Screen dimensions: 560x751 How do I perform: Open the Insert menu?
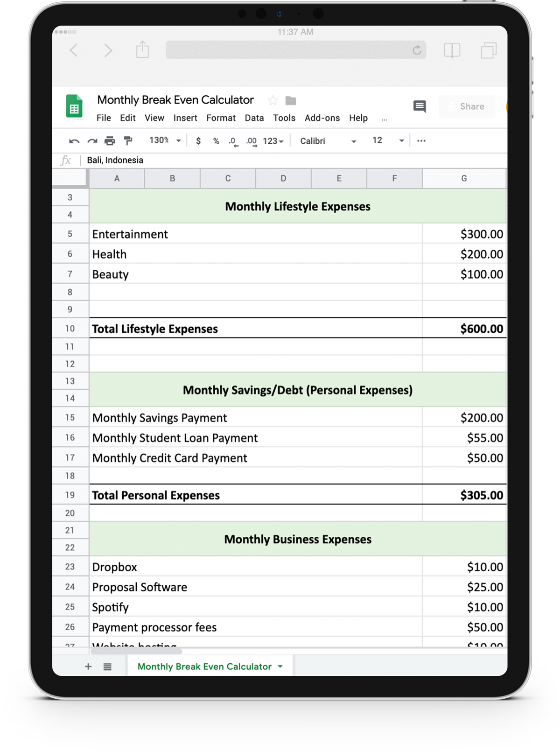pyautogui.click(x=185, y=118)
